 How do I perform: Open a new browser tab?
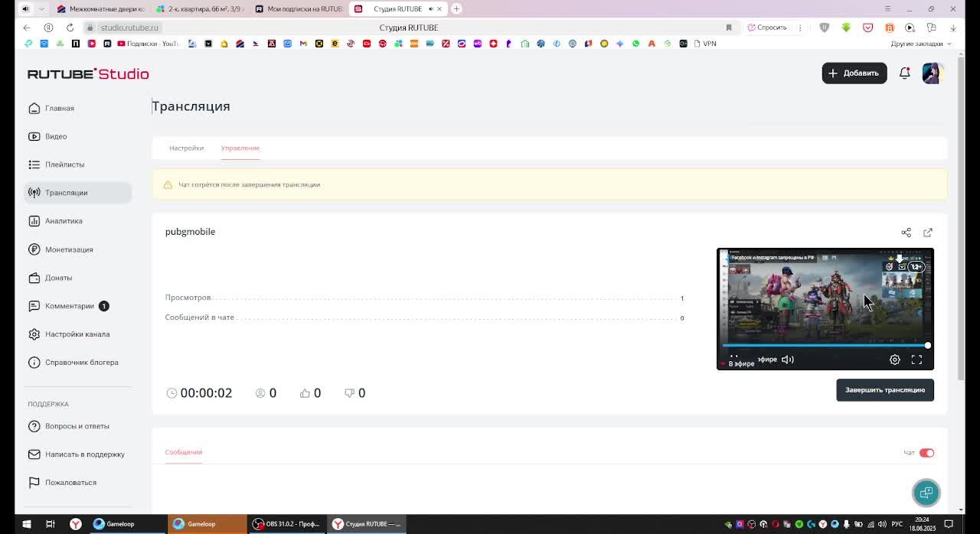[x=456, y=9]
